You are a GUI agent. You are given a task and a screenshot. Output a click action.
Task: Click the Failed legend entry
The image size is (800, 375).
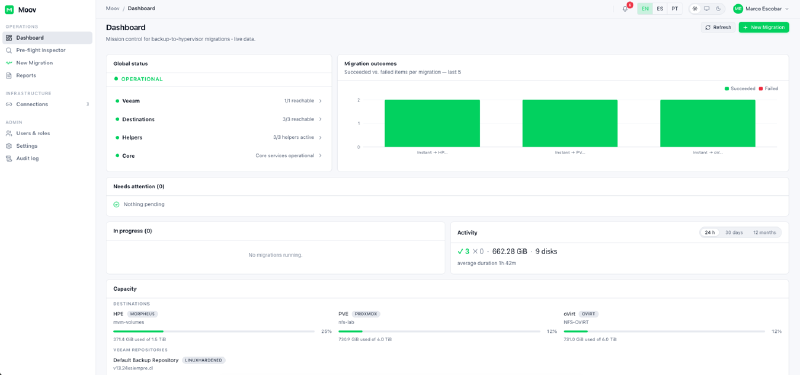tap(768, 89)
